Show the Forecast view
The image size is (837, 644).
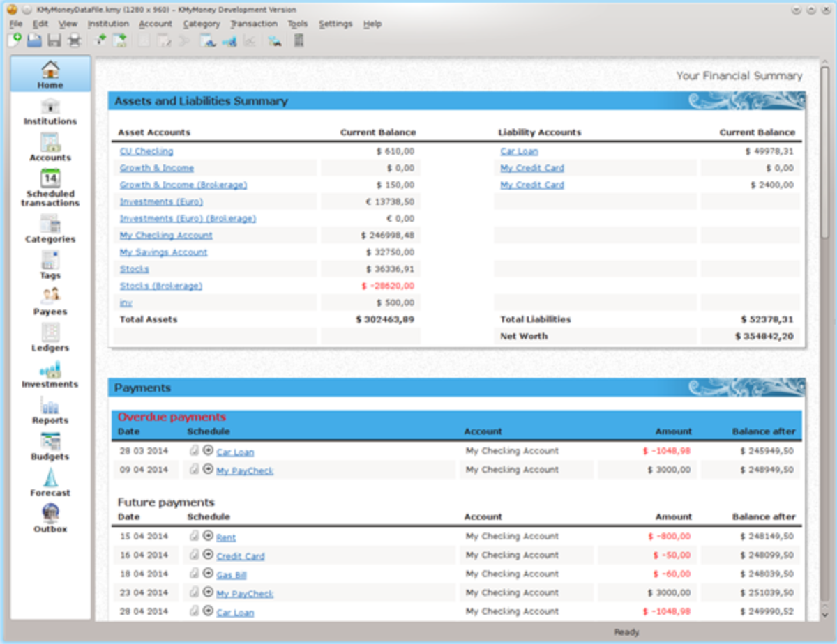[50, 482]
